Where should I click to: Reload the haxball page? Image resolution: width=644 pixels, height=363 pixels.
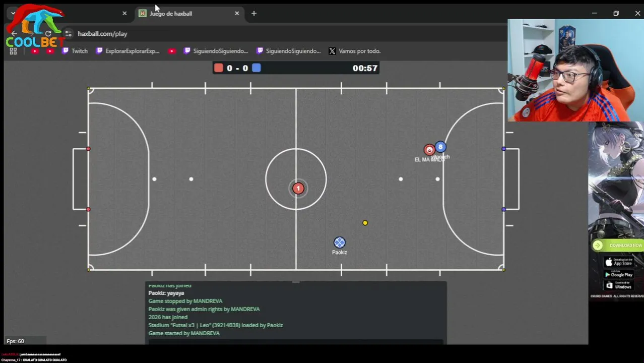[48, 34]
